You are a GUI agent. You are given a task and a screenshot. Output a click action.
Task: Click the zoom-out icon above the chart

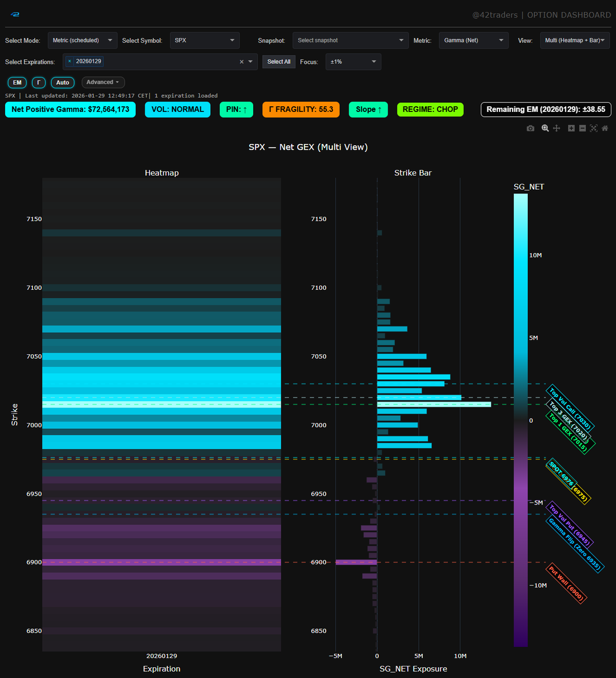coord(582,128)
